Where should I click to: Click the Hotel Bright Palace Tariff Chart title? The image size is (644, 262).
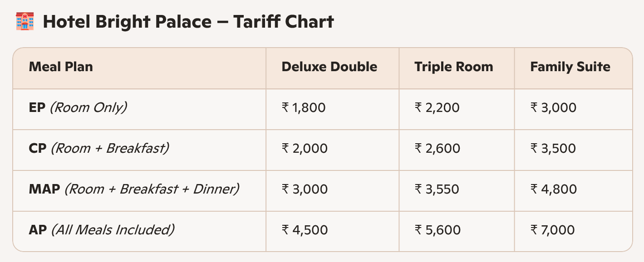tap(188, 22)
